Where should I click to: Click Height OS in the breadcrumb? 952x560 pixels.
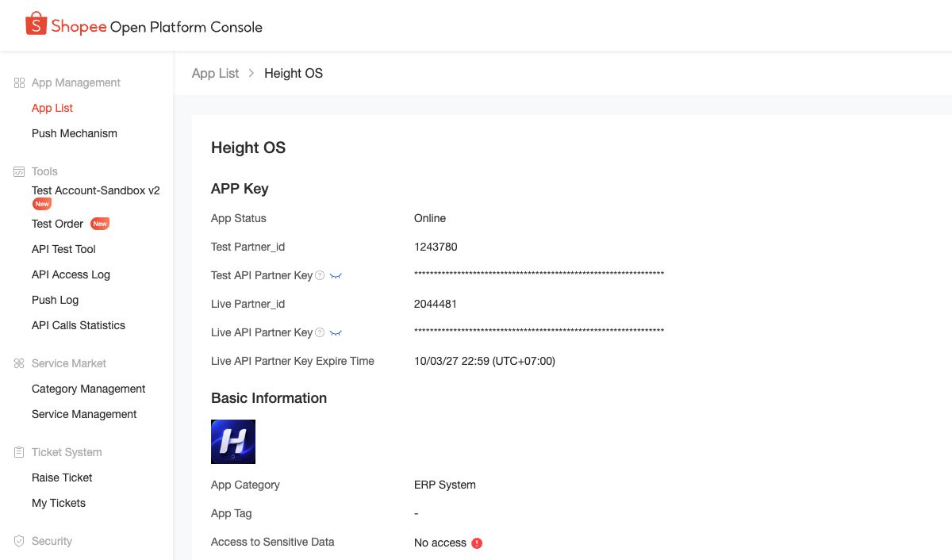[294, 73]
